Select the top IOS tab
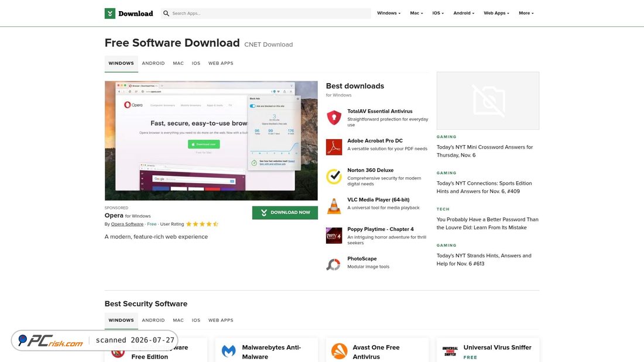 [x=196, y=64]
